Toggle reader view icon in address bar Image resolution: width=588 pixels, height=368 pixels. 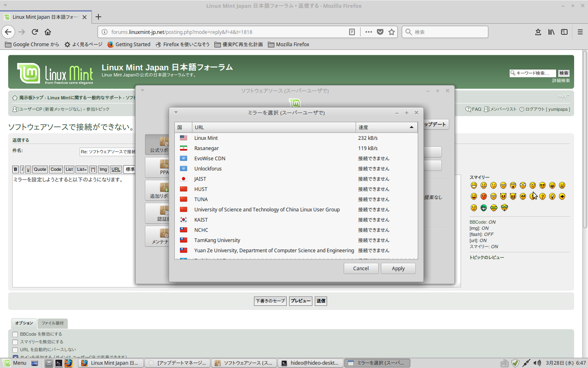[x=352, y=32]
